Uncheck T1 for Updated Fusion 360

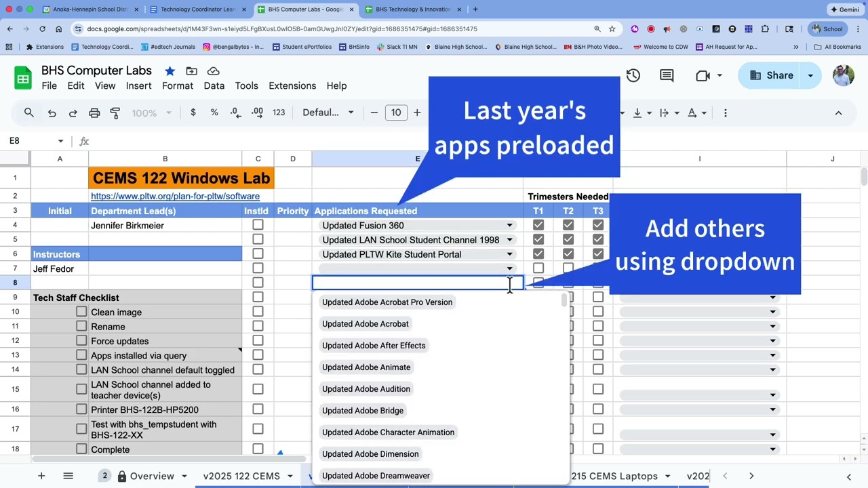[x=538, y=225]
